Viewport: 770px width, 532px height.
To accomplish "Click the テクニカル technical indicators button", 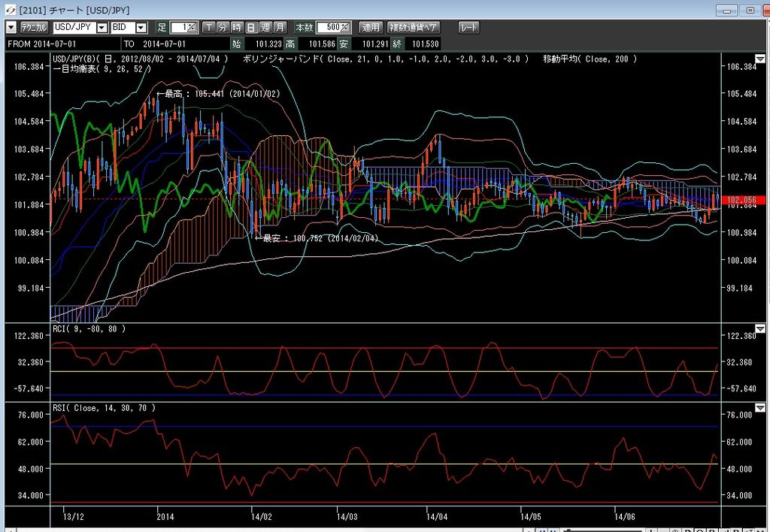I will point(34,28).
